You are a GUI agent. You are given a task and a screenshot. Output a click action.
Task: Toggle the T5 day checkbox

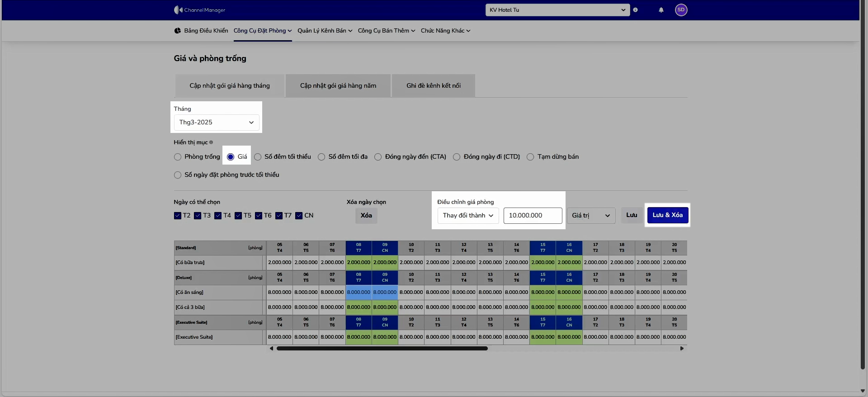click(x=238, y=216)
